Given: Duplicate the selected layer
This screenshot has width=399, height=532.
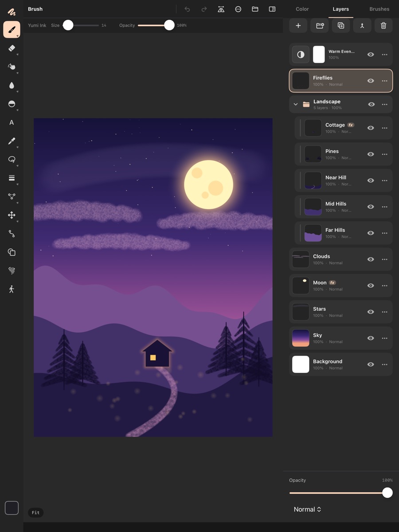Looking at the screenshot, I should pos(341,26).
